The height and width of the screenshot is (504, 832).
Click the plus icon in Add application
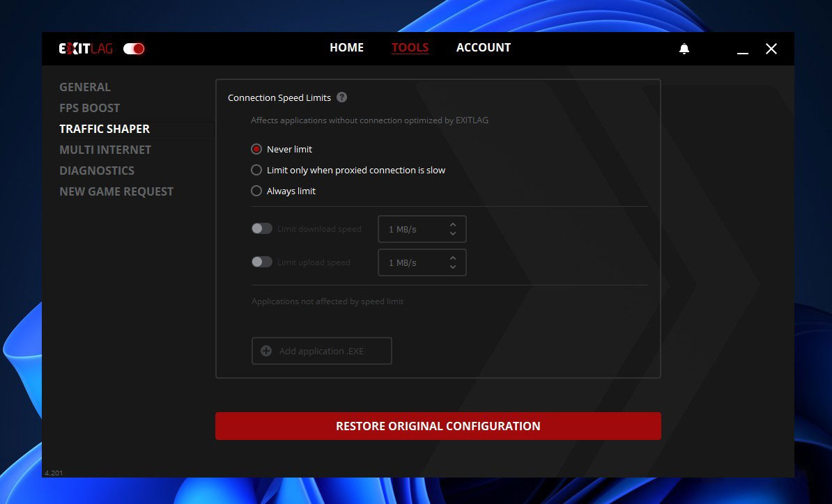266,351
